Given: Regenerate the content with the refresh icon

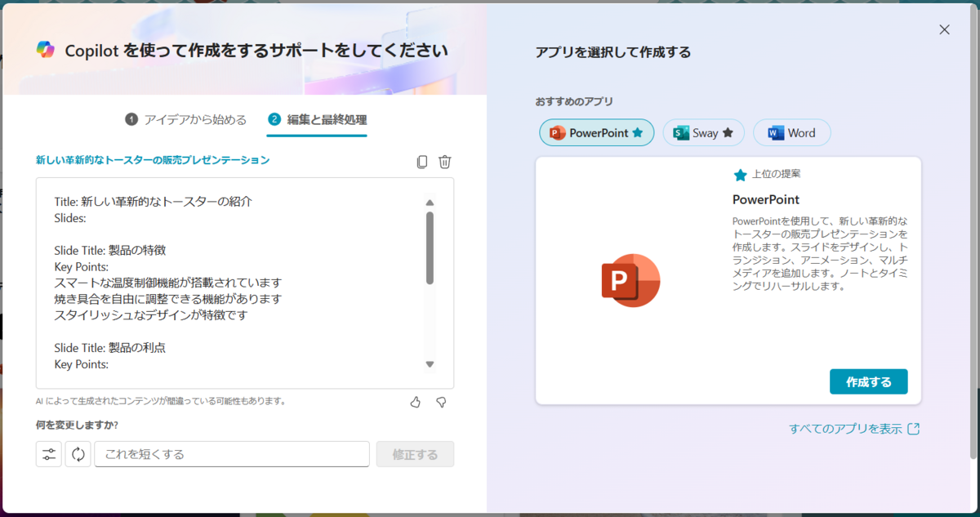Looking at the screenshot, I should (78, 454).
